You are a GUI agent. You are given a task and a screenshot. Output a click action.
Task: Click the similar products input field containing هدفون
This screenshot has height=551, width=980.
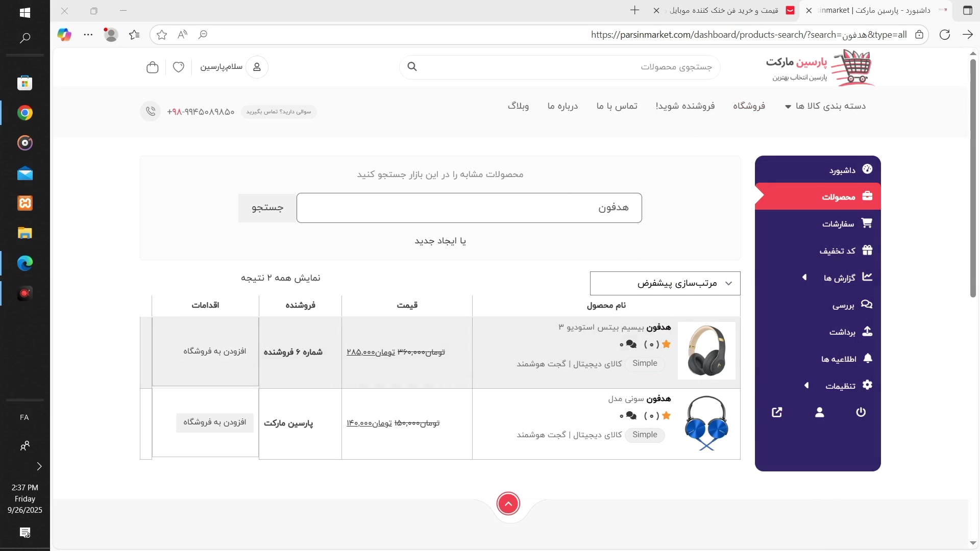[x=469, y=208]
